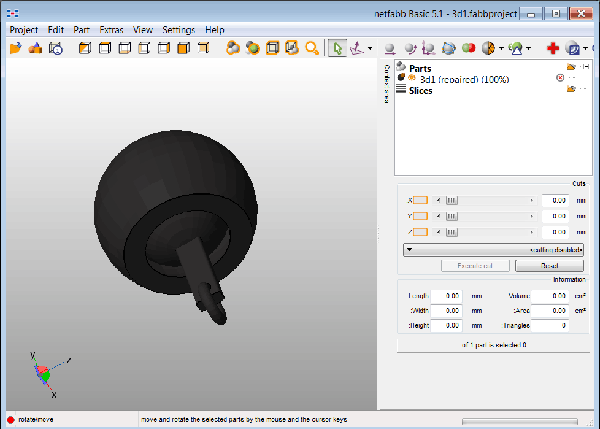Click the right arrow on the Y cut slider
This screenshot has width=600, height=429.
tap(532, 216)
